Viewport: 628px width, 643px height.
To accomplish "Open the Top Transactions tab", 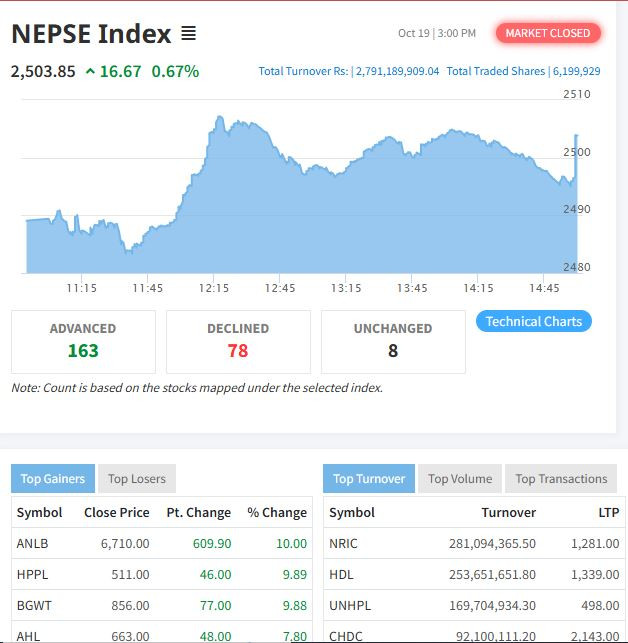I will 561,478.
